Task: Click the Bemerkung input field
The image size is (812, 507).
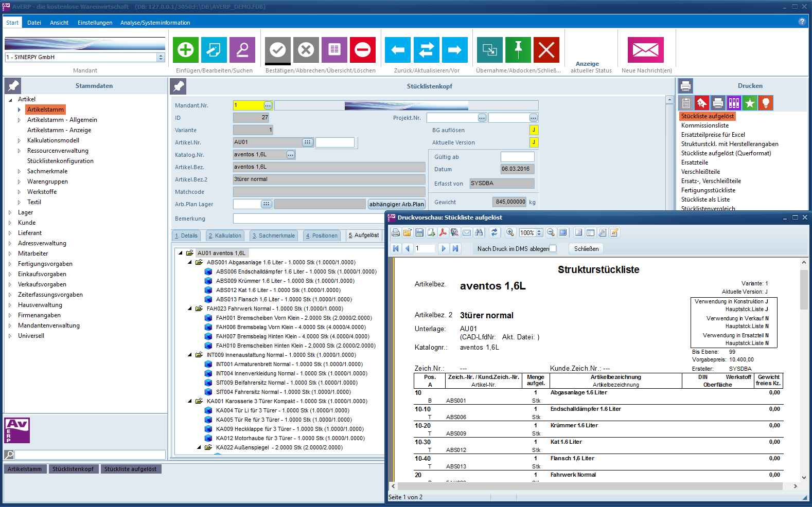Action: [309, 219]
